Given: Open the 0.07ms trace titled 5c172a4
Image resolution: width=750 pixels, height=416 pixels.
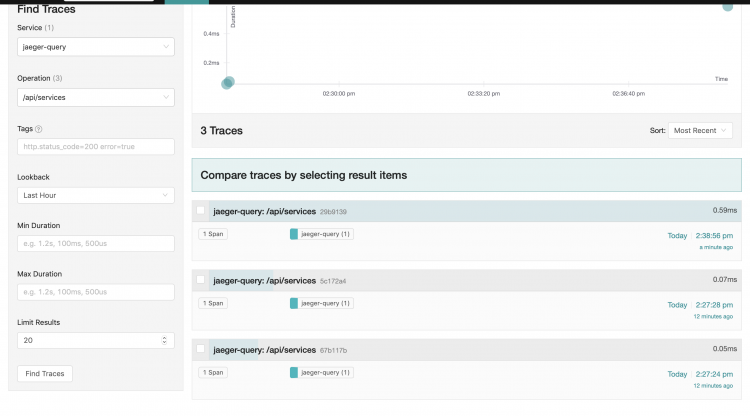Looking at the screenshot, I should [265, 281].
